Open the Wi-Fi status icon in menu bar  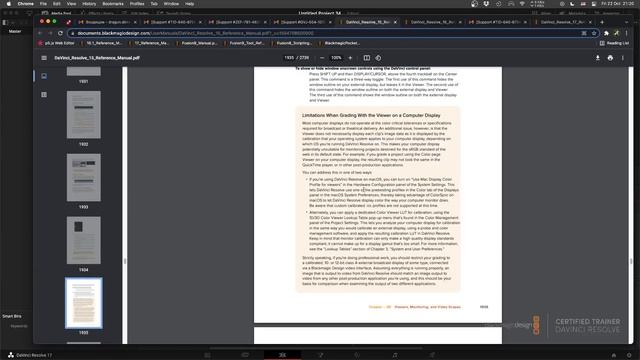coord(522,4)
